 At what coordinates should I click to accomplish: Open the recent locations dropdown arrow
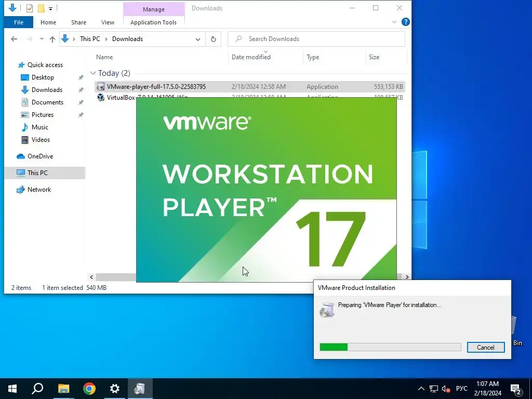coord(42,38)
